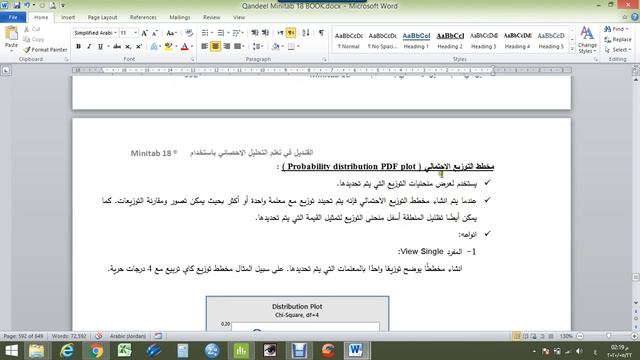Switch to the References tab

[x=143, y=17]
